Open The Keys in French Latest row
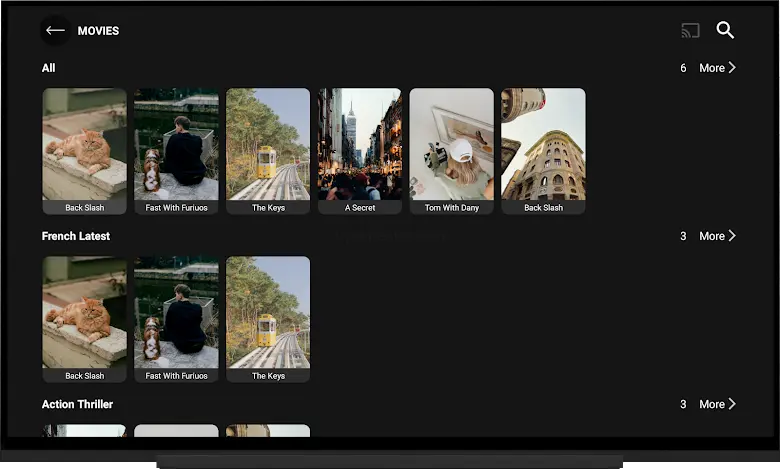 click(268, 319)
